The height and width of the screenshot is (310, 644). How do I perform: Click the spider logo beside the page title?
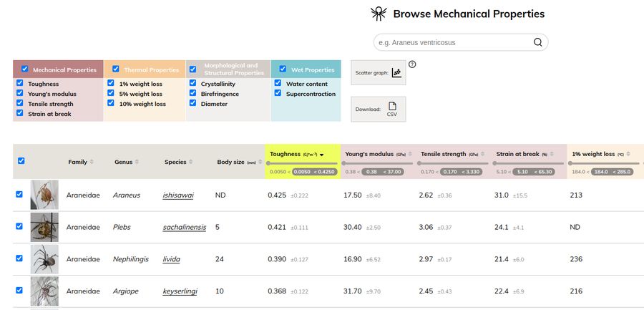click(379, 14)
